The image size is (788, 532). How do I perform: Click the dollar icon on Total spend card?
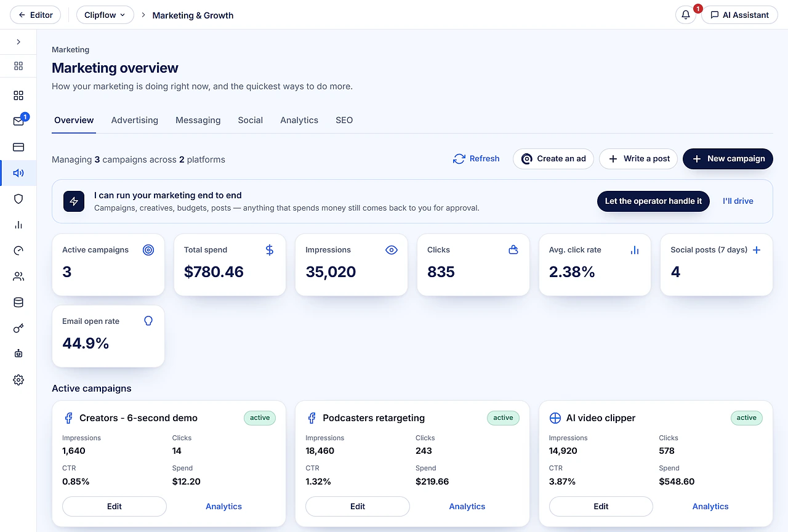tap(270, 250)
